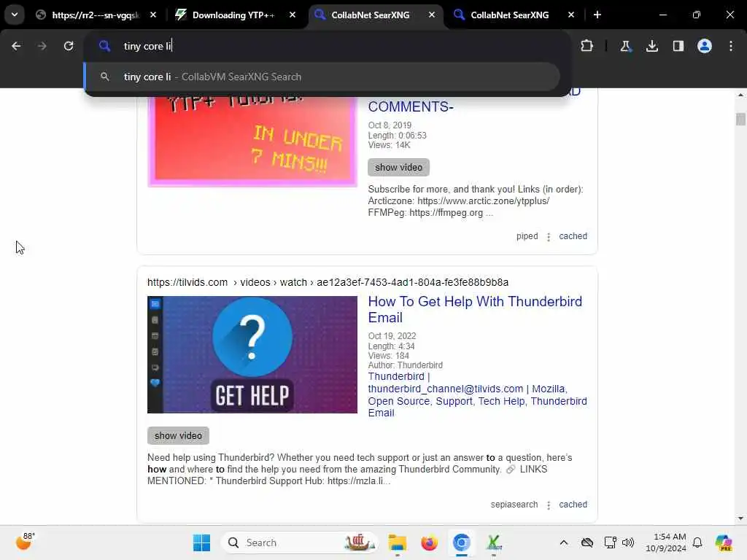This screenshot has width=747, height=560.
Task: Click the COMMENTS- result title link
Action: pos(411,106)
